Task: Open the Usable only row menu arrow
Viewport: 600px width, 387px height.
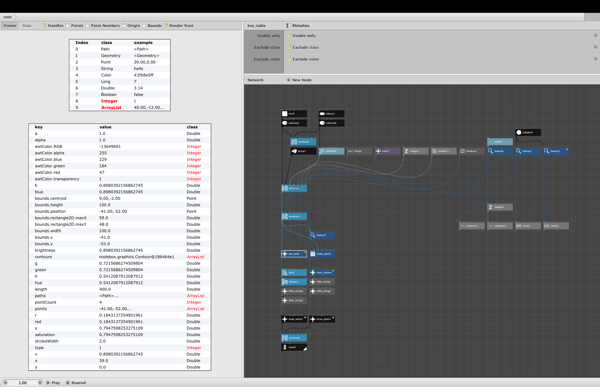Action: [x=595, y=35]
